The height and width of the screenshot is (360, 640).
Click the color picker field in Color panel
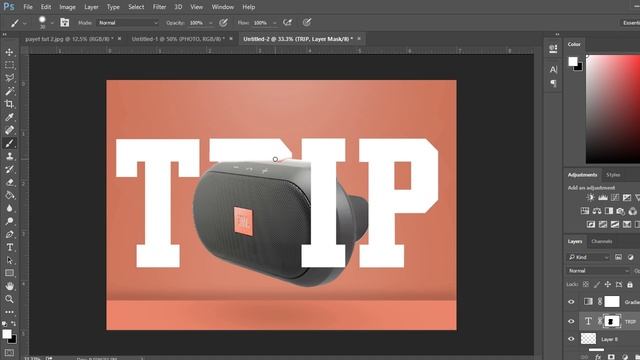[613, 109]
